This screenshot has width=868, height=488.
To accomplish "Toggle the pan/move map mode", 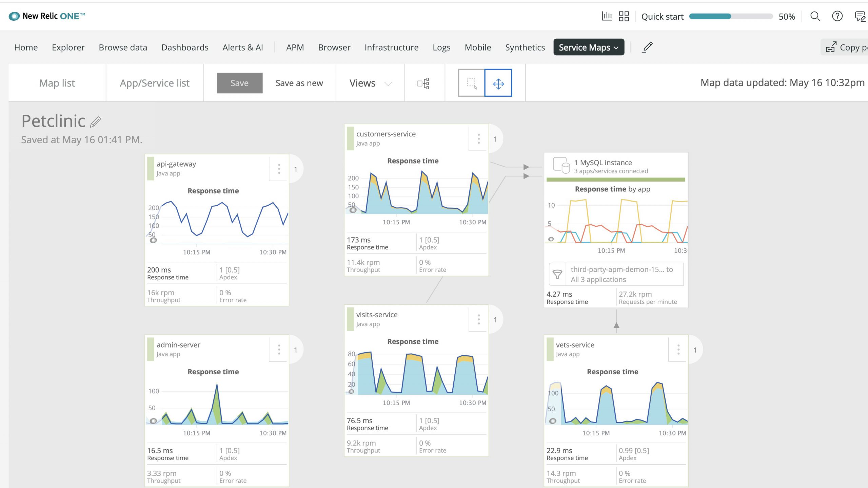I will click(x=498, y=82).
